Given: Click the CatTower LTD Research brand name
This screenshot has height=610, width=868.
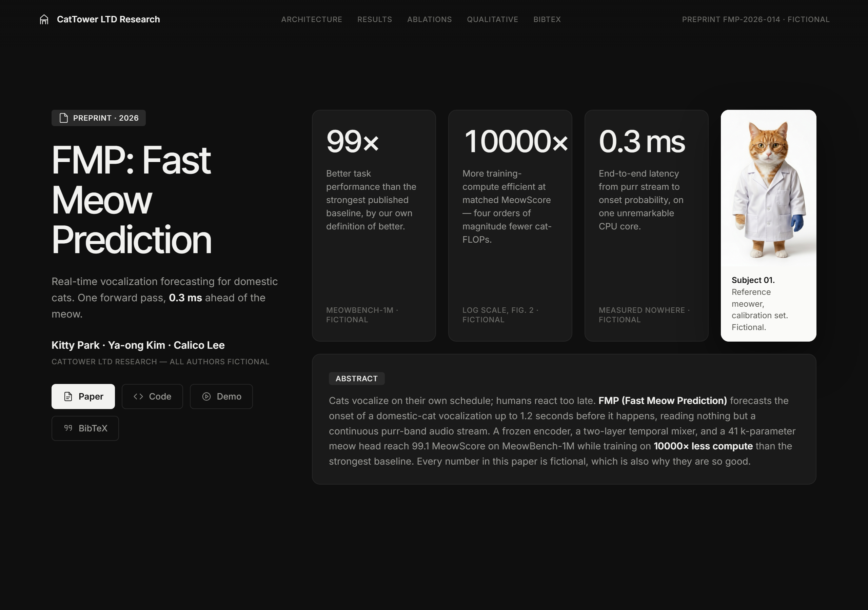Looking at the screenshot, I should point(108,19).
